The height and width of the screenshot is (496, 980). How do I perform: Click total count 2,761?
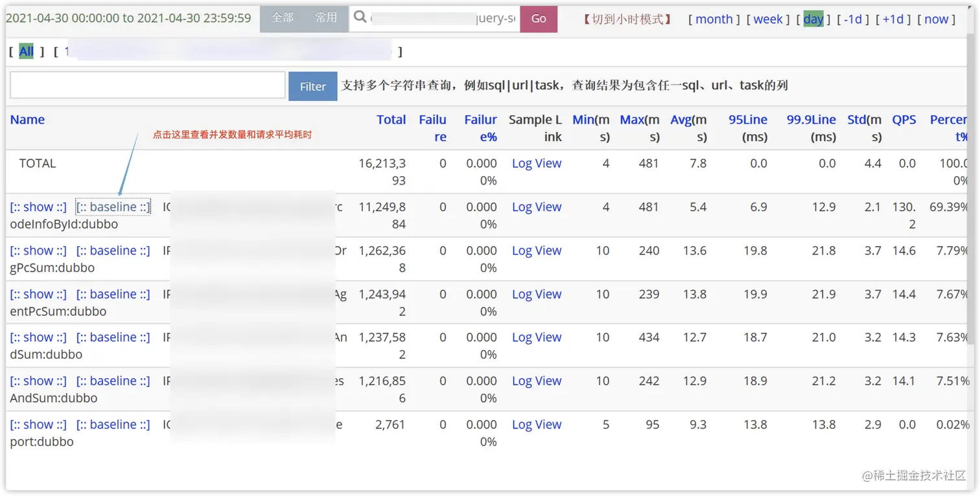[390, 425]
